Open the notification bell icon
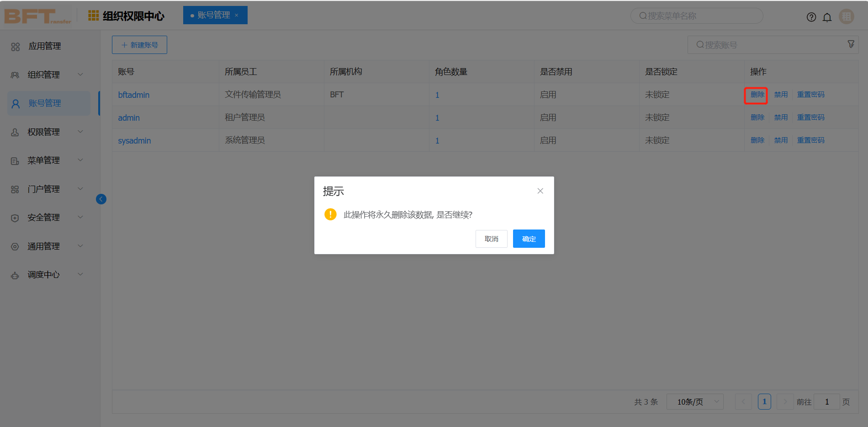868x427 pixels. 827,17
